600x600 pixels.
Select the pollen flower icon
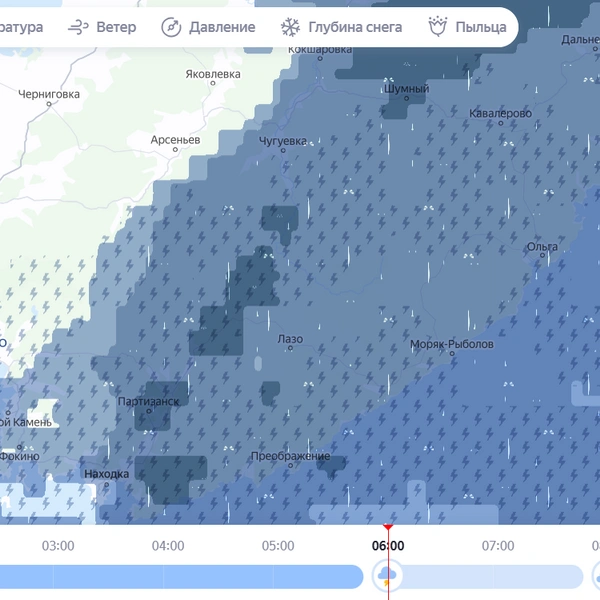tap(437, 26)
